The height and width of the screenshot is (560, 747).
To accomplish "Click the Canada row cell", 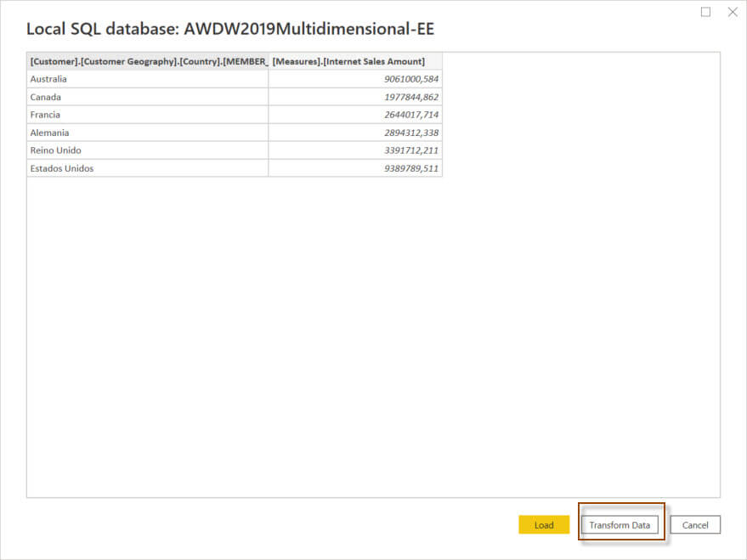I will coord(148,97).
